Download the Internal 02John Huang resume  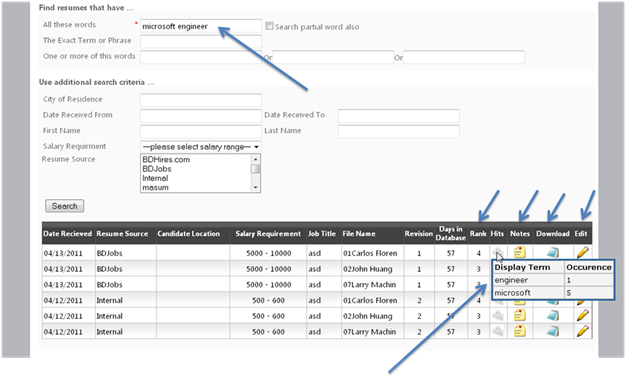coord(553,316)
